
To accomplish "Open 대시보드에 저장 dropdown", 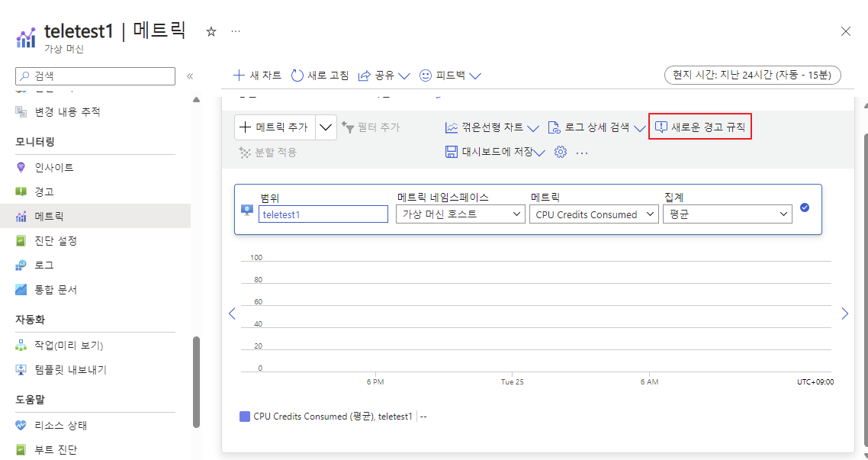I will [495, 152].
